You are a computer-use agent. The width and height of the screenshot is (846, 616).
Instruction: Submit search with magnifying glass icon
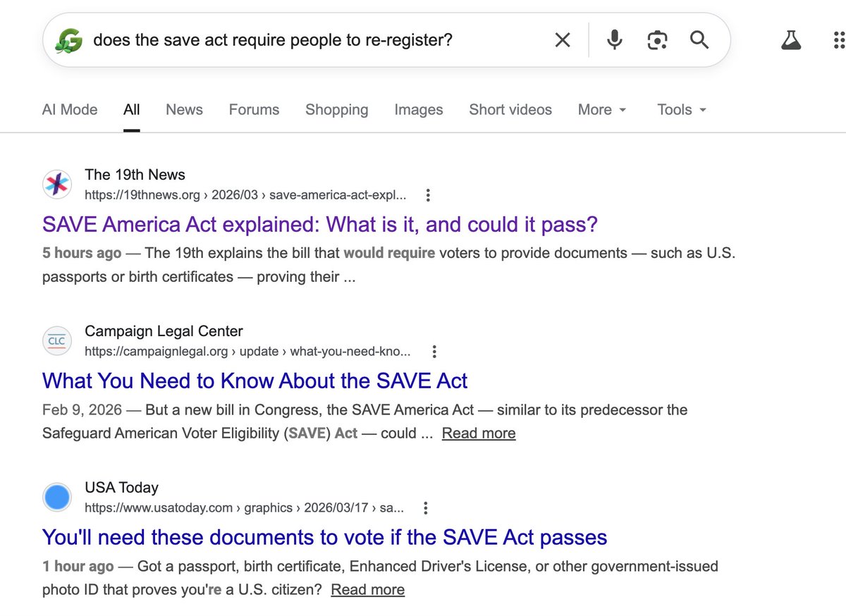pos(699,40)
